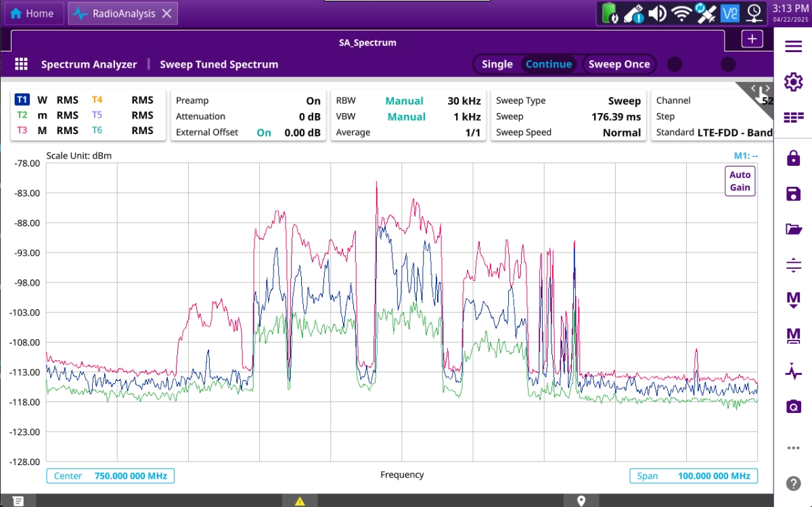Click the trace waveform icon in sidebar
This screenshot has width=812, height=507.
click(x=793, y=371)
